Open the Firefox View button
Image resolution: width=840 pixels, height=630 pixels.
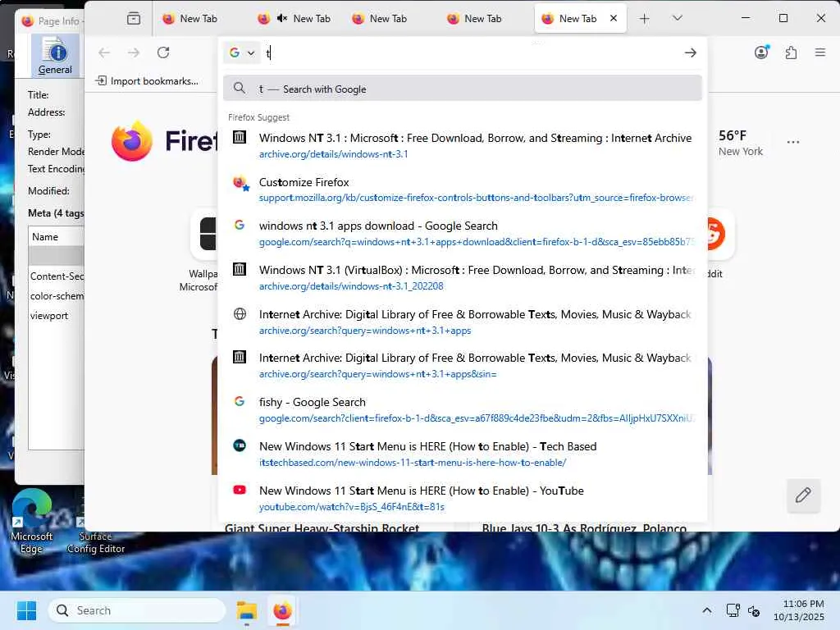tap(134, 19)
